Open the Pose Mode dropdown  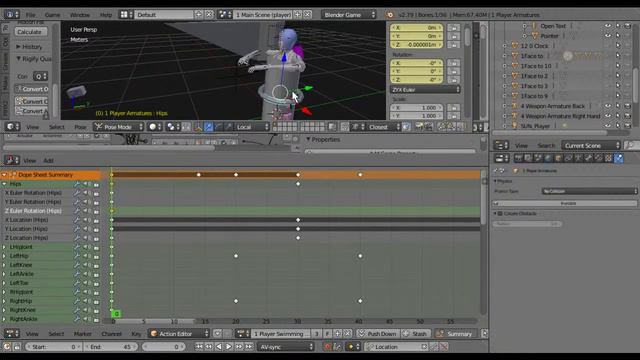(118, 127)
